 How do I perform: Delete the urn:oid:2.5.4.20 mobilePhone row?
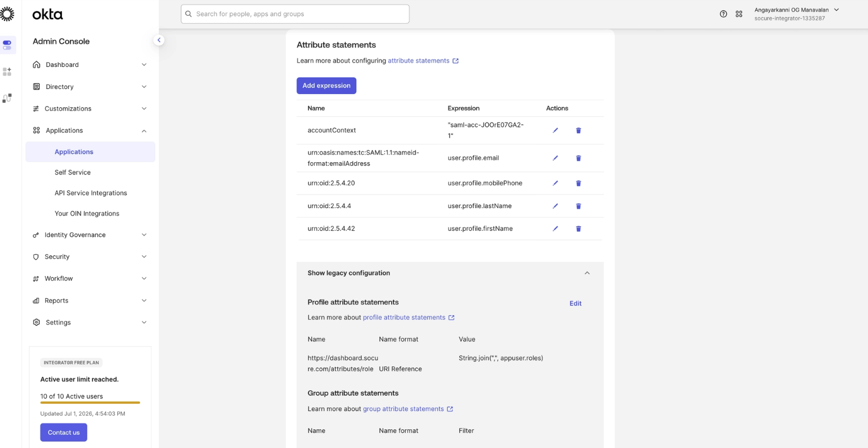pos(578,183)
